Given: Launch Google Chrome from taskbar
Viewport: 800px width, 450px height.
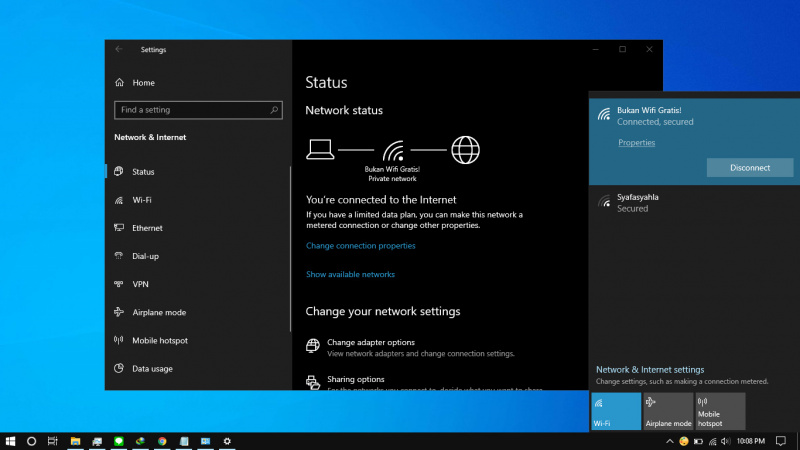Looking at the screenshot, I should point(162,441).
